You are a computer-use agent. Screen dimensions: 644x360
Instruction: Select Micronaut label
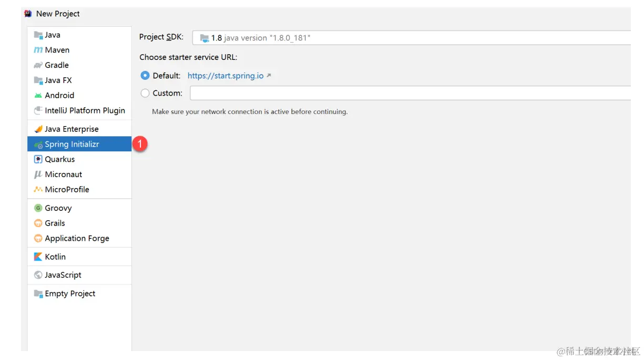[x=64, y=174]
